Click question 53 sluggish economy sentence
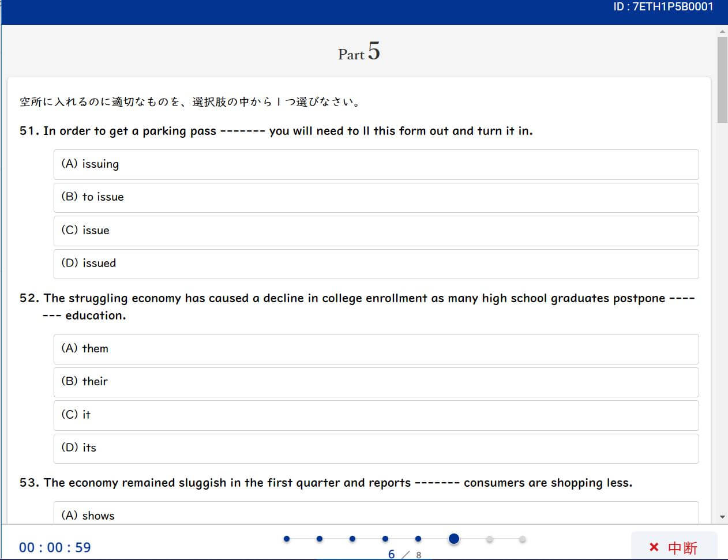The image size is (728, 560). 326,483
